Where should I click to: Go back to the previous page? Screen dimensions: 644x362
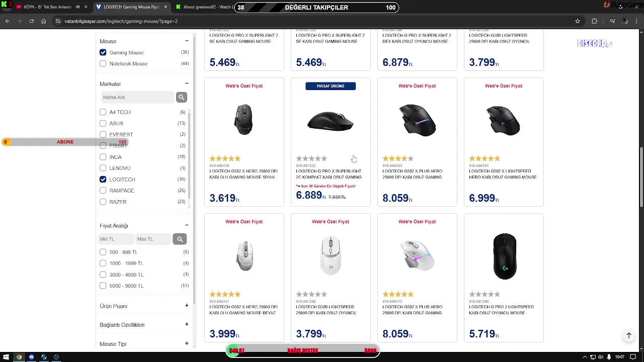(7, 21)
